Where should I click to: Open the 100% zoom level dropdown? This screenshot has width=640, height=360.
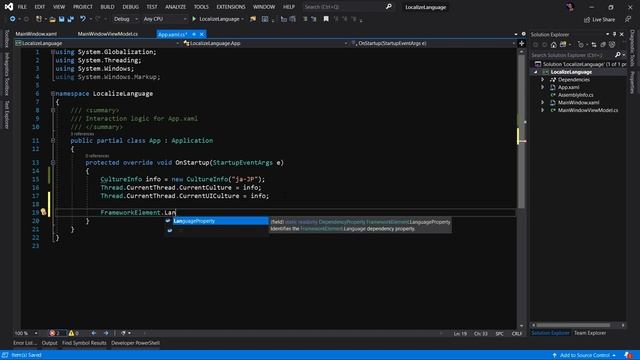[26, 333]
